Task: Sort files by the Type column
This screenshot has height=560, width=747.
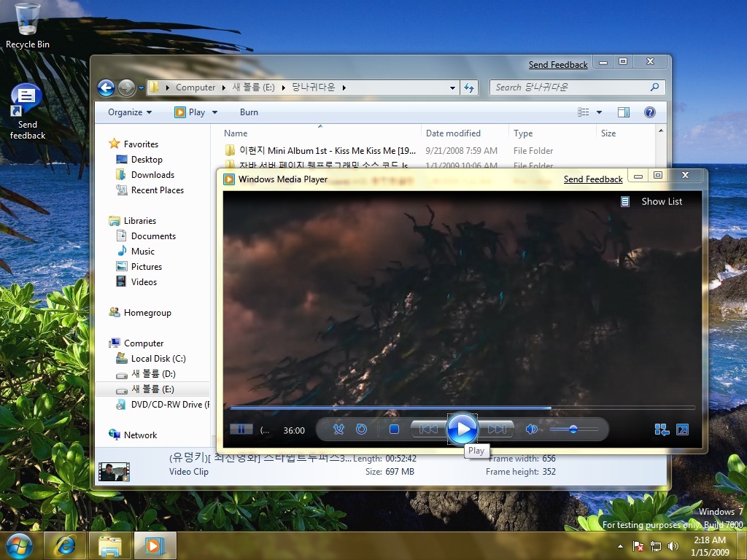Action: point(552,133)
